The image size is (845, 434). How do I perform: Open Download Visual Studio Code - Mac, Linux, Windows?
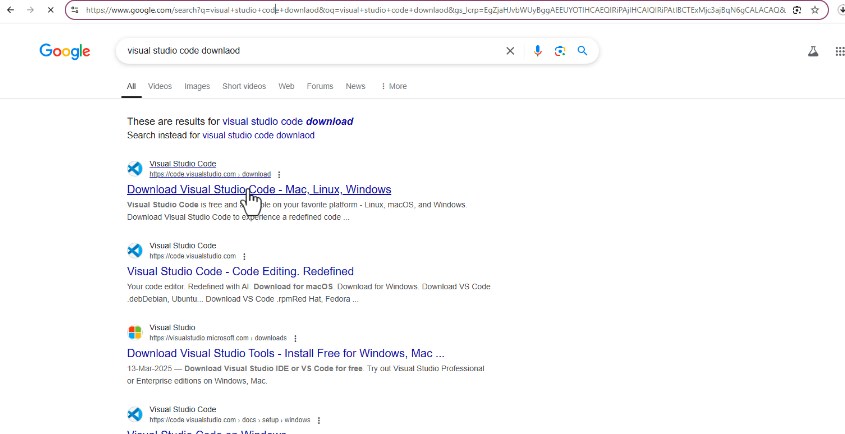259,189
